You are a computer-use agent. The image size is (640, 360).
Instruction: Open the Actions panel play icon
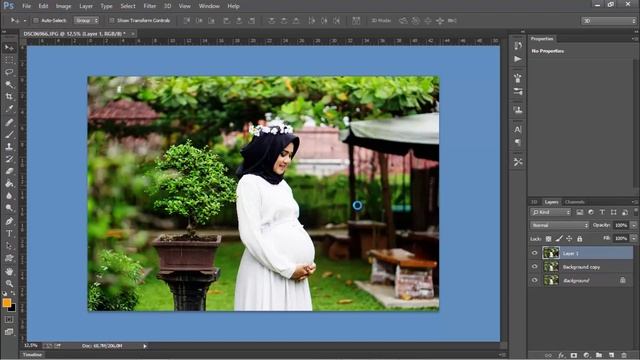click(518, 59)
